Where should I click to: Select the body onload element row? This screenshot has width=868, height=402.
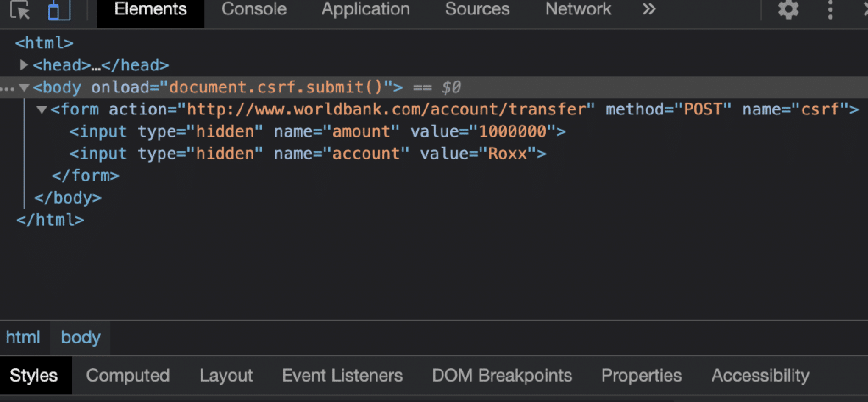click(434, 87)
